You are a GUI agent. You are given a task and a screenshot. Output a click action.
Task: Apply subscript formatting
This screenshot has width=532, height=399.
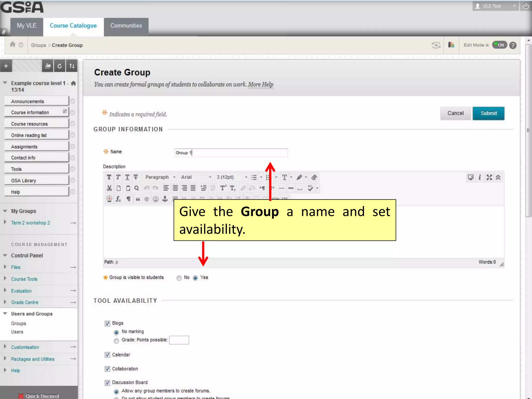point(233,188)
